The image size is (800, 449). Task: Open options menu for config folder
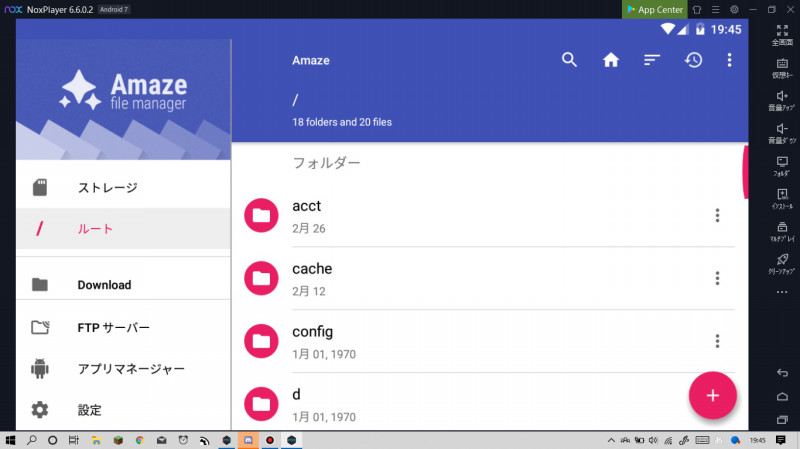(717, 341)
